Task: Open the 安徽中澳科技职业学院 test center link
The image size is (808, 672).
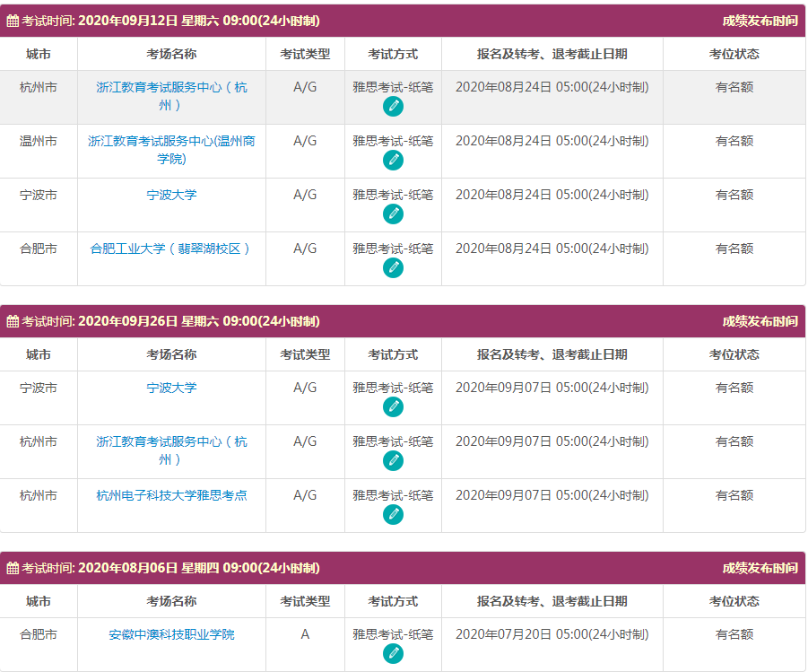Action: pyautogui.click(x=169, y=633)
